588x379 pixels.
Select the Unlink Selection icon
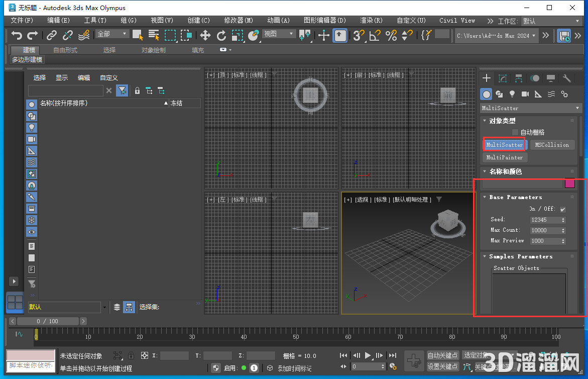[x=67, y=35]
